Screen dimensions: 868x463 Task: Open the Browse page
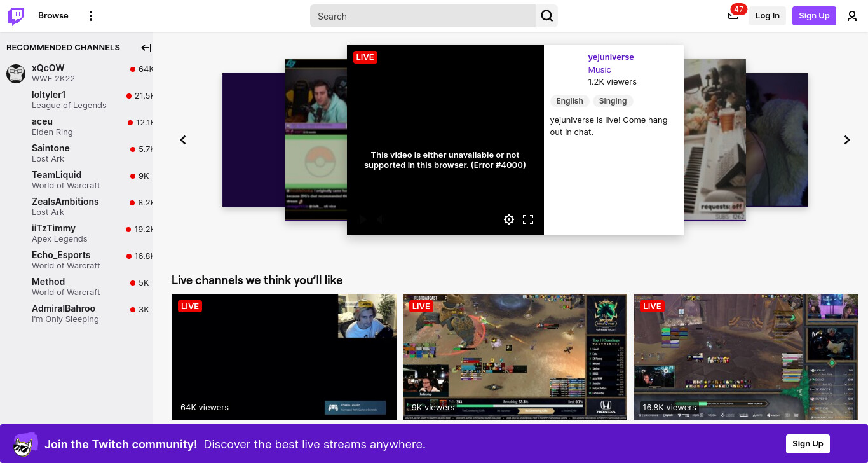(x=53, y=16)
